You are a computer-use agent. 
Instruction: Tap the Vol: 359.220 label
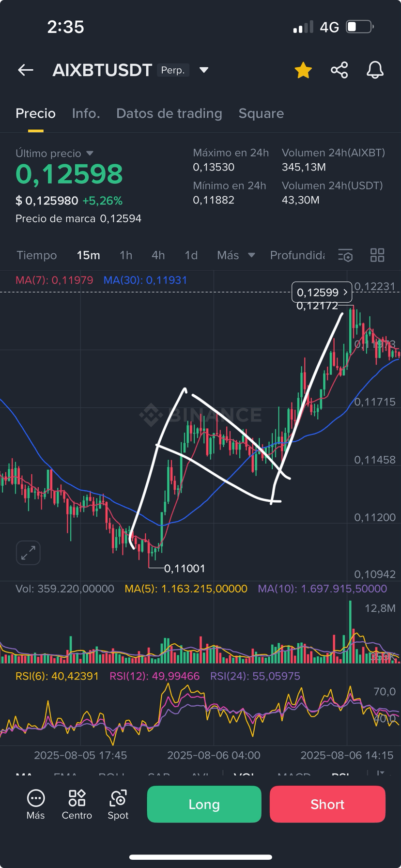tap(65, 589)
